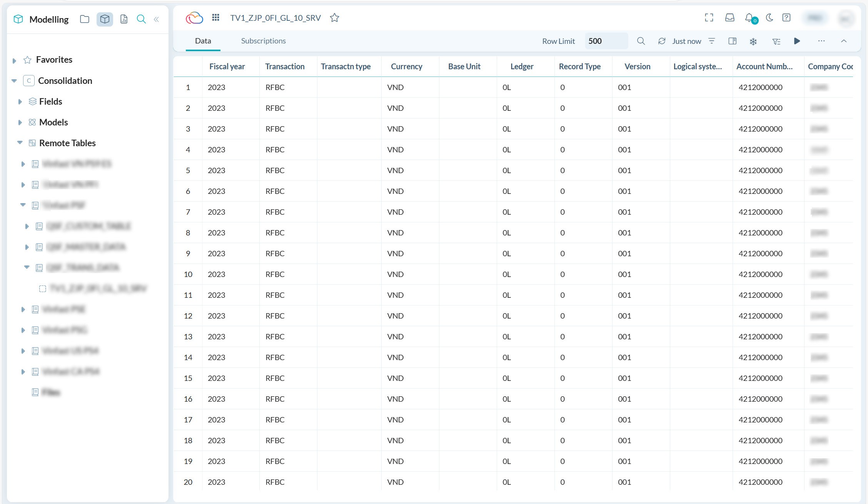Open help using the question mark icon
The width and height of the screenshot is (868, 504).
click(x=786, y=18)
